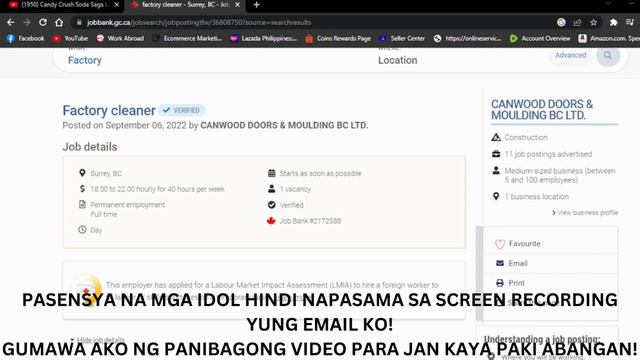Open the Google translate icon in address bar
Image resolution: width=640 pixels, height=360 pixels.
click(x=561, y=22)
